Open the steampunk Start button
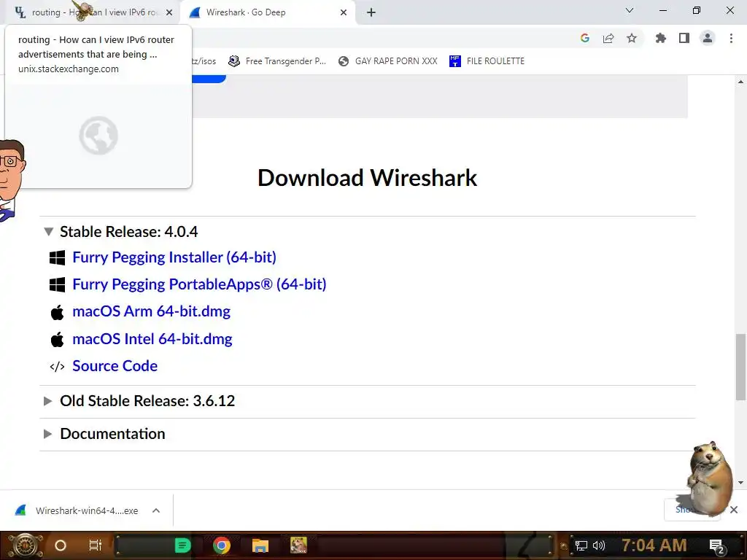Image resolution: width=747 pixels, height=560 pixels. [26, 545]
